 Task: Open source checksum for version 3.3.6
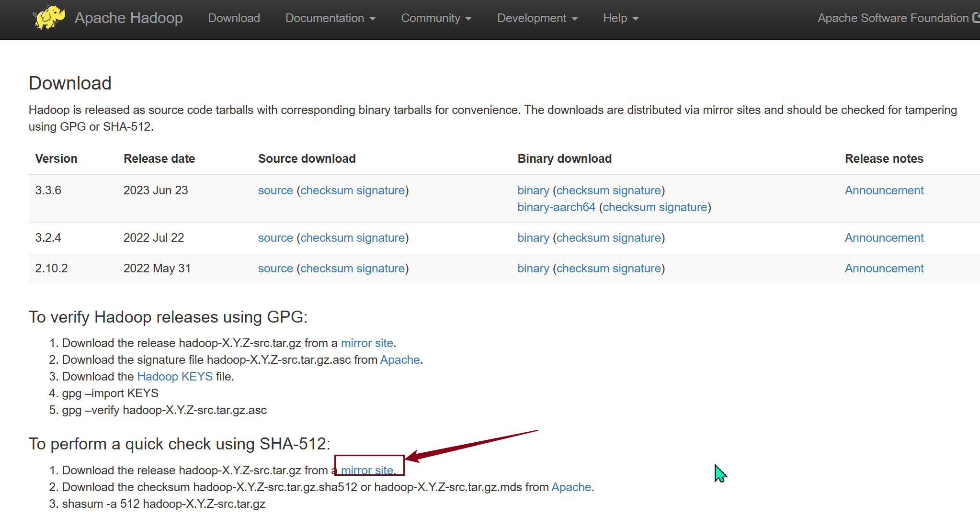pyautogui.click(x=327, y=190)
